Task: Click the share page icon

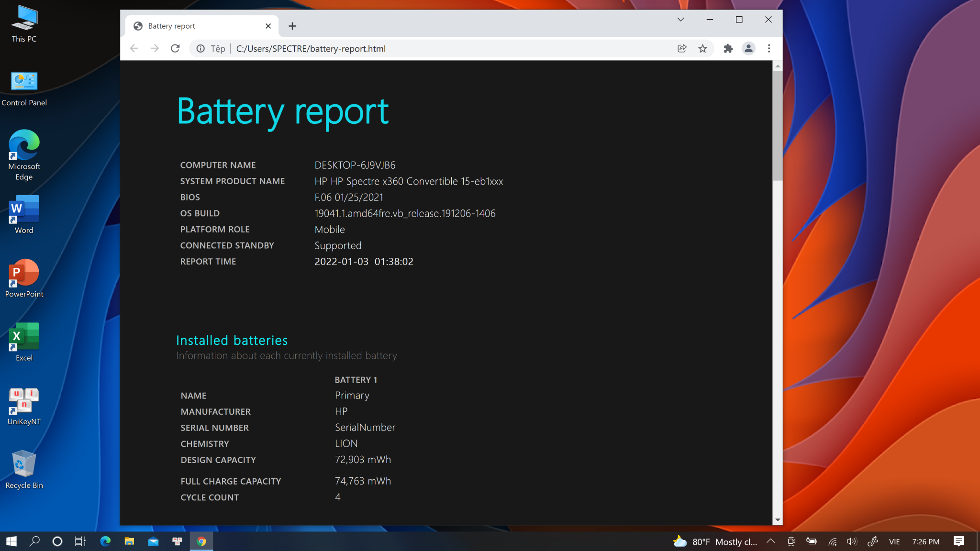Action: 682,48
